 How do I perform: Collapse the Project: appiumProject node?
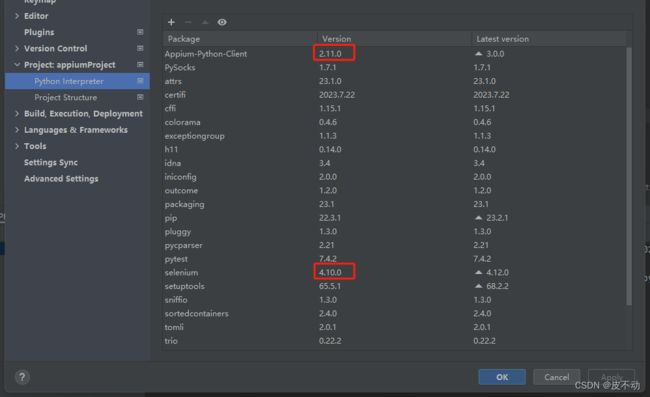(17, 65)
